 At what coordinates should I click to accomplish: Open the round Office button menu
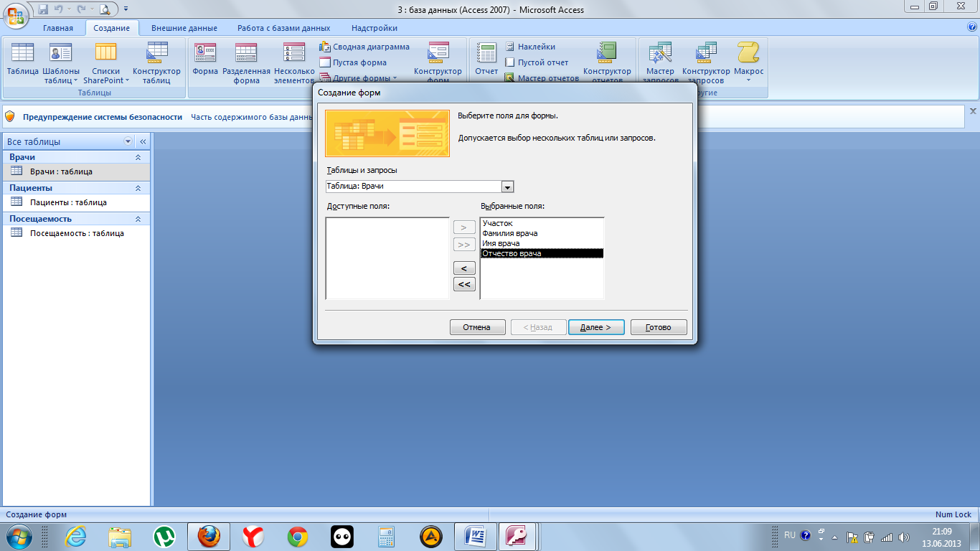15,15
